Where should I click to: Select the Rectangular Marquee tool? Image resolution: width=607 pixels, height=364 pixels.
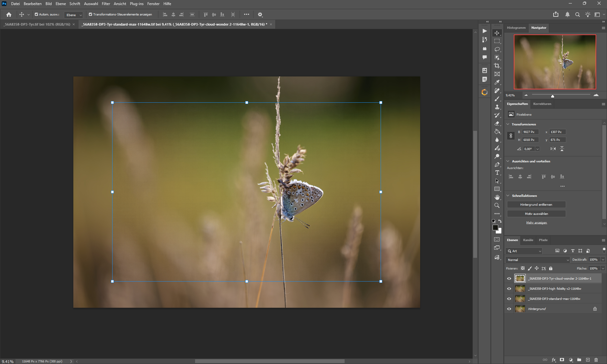[497, 41]
